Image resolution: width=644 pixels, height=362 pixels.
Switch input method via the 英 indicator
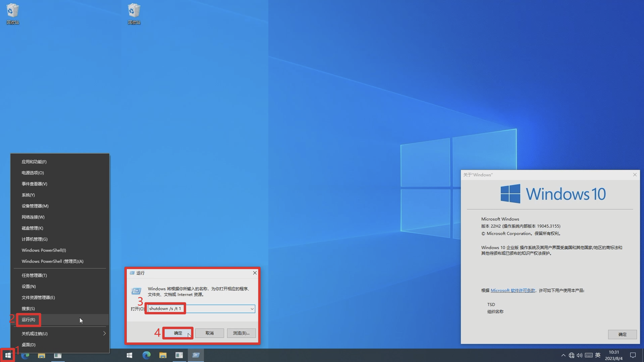pos(598,355)
